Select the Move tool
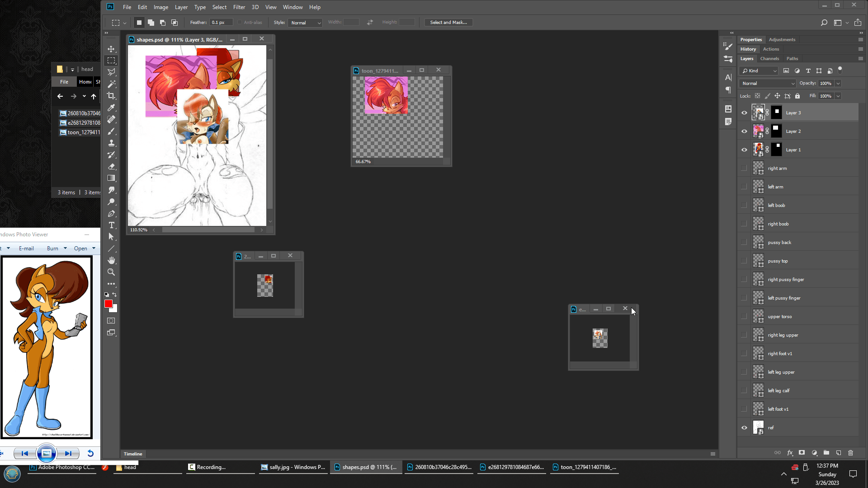The width and height of the screenshot is (868, 488). 111,49
